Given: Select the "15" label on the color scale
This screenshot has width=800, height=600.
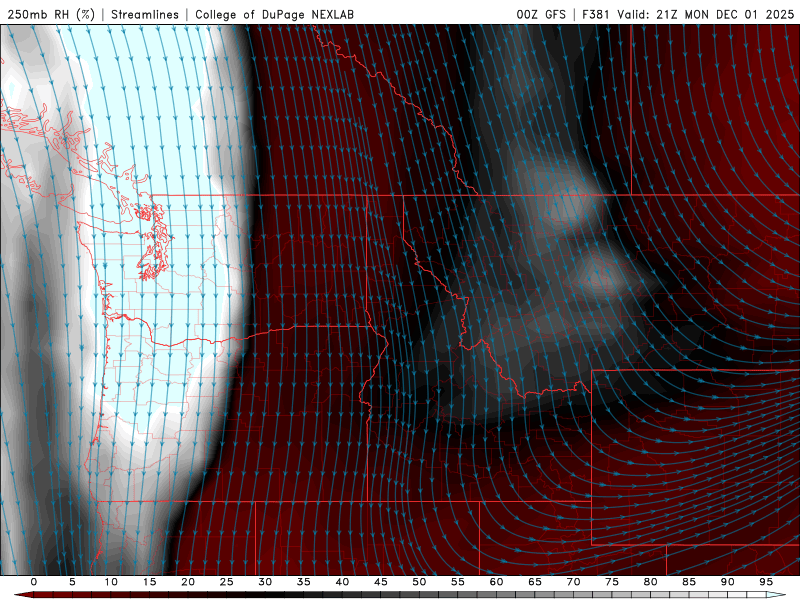Looking at the screenshot, I should [149, 582].
